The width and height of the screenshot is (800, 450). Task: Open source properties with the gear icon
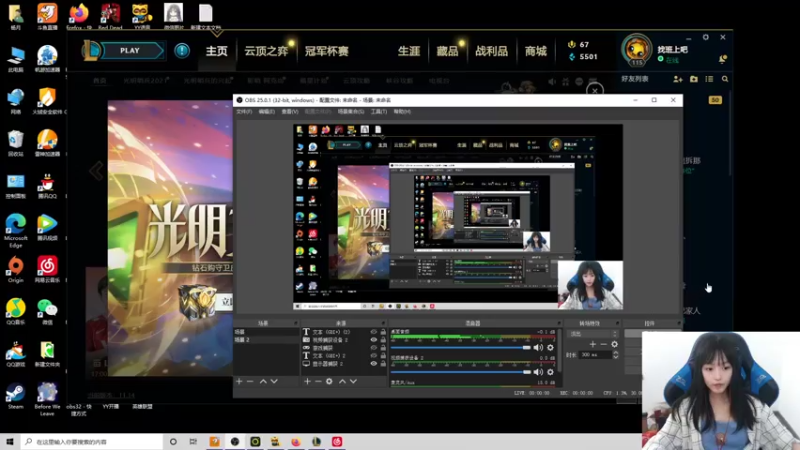tap(330, 381)
